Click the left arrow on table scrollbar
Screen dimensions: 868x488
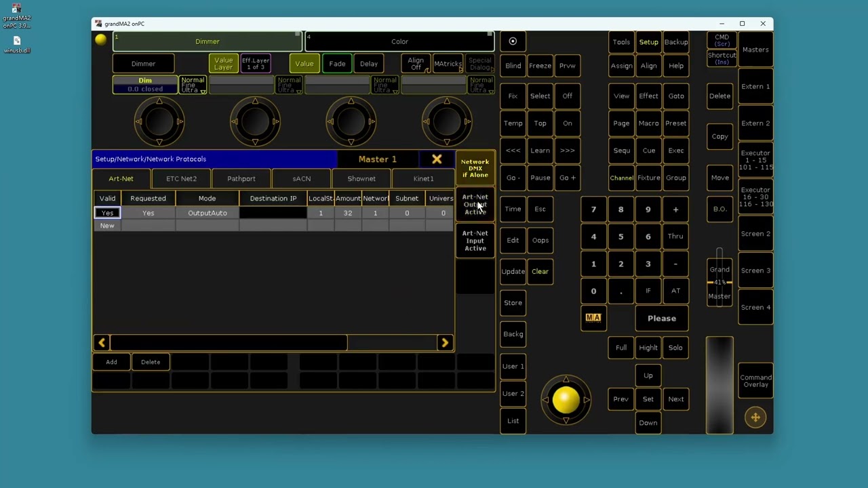click(x=102, y=343)
